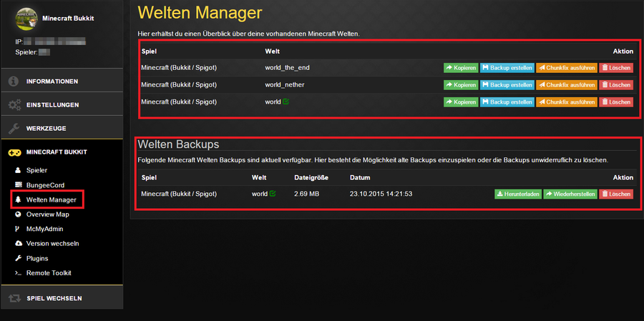The image size is (644, 321).
Task: Select the world_nether name cell
Action: [x=285, y=84]
